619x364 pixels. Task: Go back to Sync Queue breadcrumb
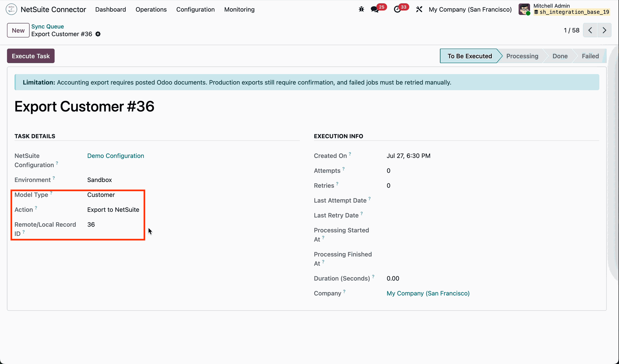[x=48, y=26]
